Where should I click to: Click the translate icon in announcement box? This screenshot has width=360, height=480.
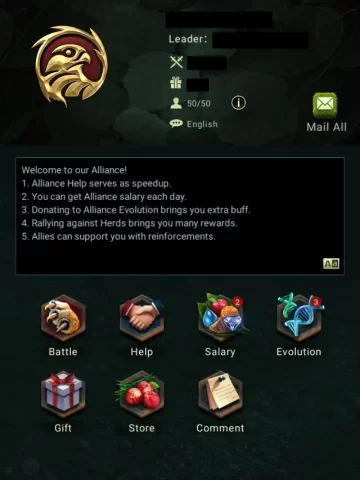[x=331, y=264]
